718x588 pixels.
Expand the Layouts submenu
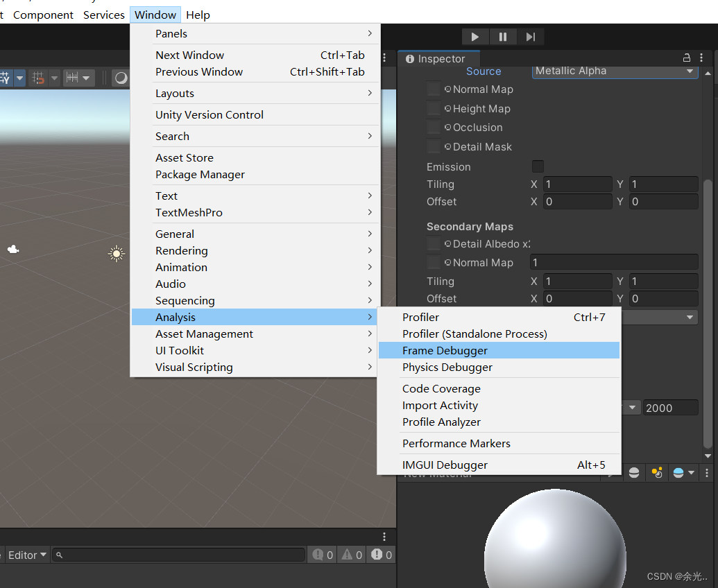tap(257, 94)
